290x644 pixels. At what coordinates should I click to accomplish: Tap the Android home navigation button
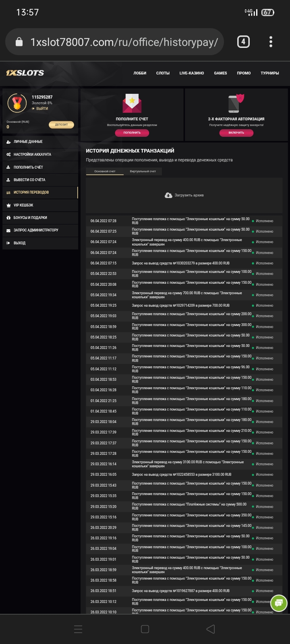145,629
